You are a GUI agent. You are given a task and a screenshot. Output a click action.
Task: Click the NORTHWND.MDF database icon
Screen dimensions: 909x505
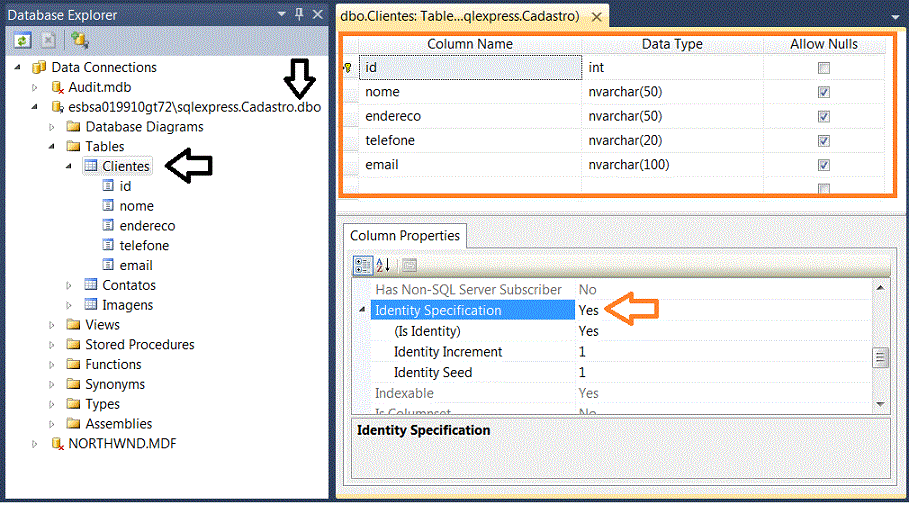click(57, 443)
